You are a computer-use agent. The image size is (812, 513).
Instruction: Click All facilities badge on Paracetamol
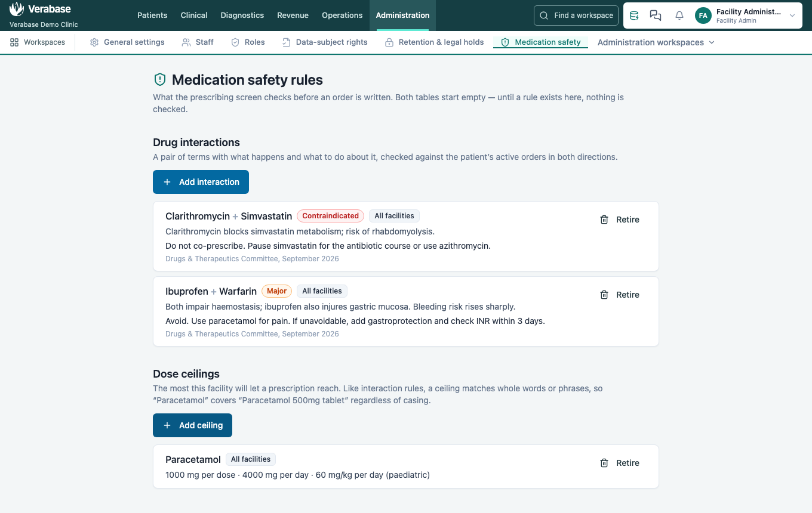tap(251, 459)
